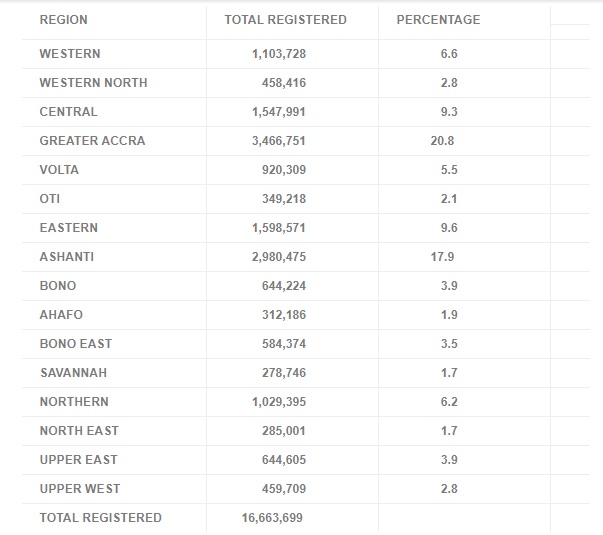Click the OTI region name
The image size is (603, 535).
click(50, 199)
